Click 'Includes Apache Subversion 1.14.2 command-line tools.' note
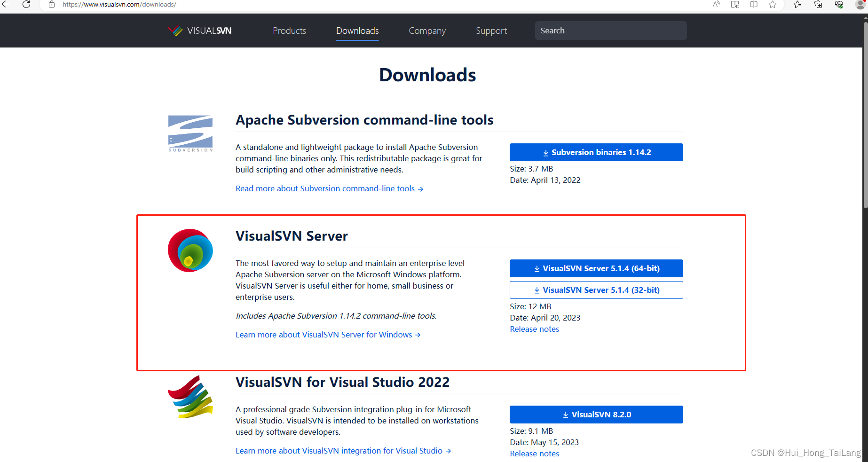This screenshot has height=462, width=868. [x=336, y=316]
